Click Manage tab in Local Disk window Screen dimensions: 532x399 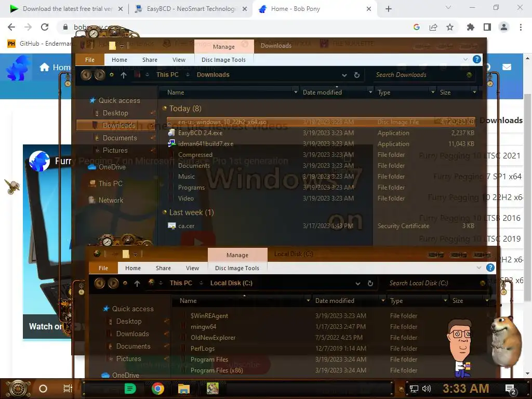[237, 255]
